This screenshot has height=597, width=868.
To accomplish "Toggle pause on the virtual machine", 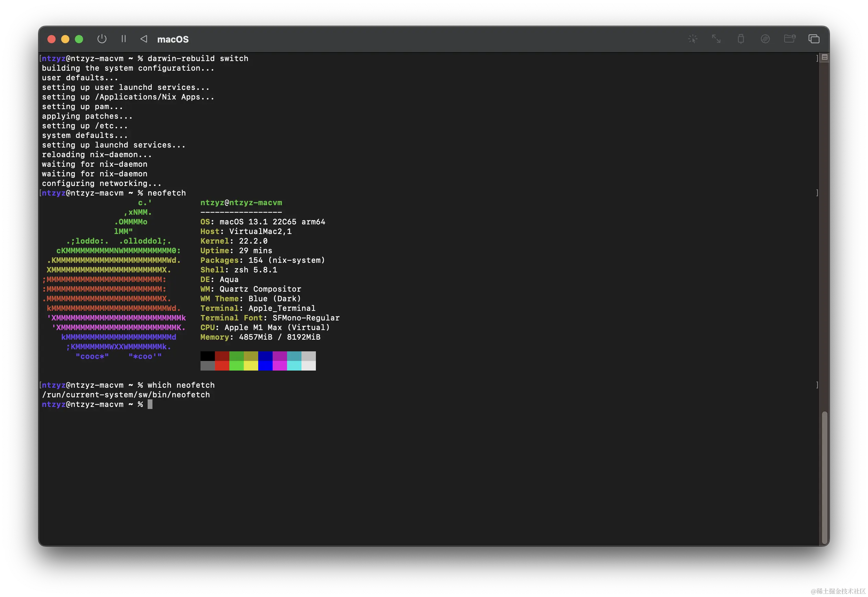I will click(x=124, y=38).
